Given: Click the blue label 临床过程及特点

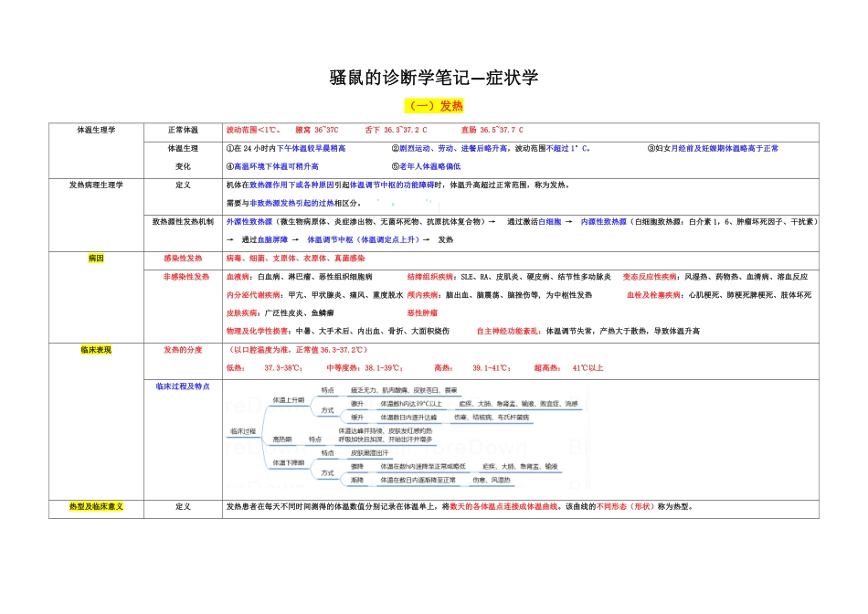Looking at the screenshot, I should click(183, 386).
